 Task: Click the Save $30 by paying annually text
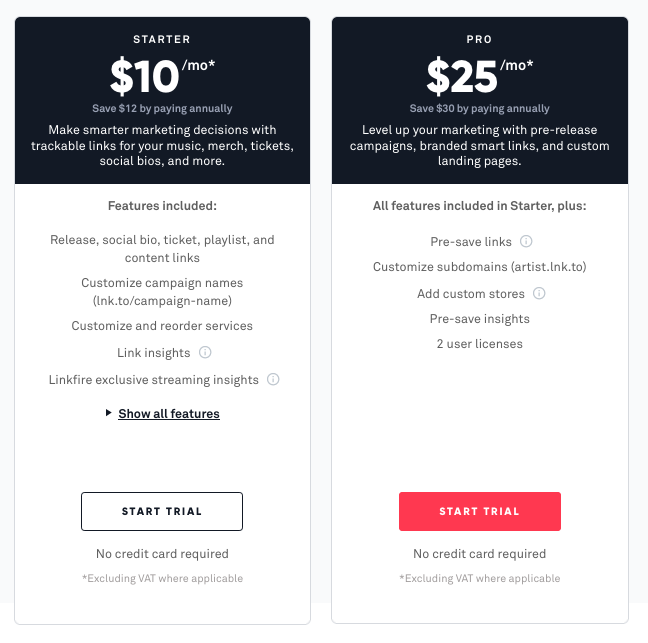pyautogui.click(x=479, y=108)
